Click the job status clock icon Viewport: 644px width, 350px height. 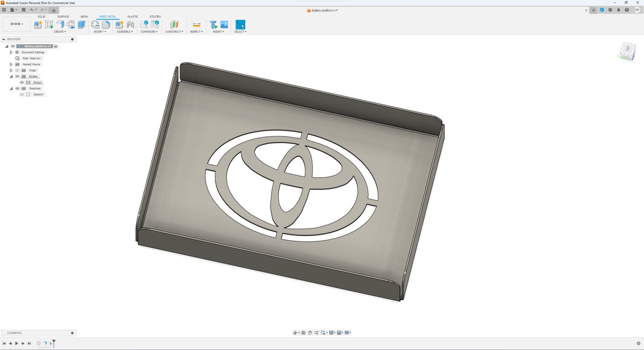(x=610, y=10)
